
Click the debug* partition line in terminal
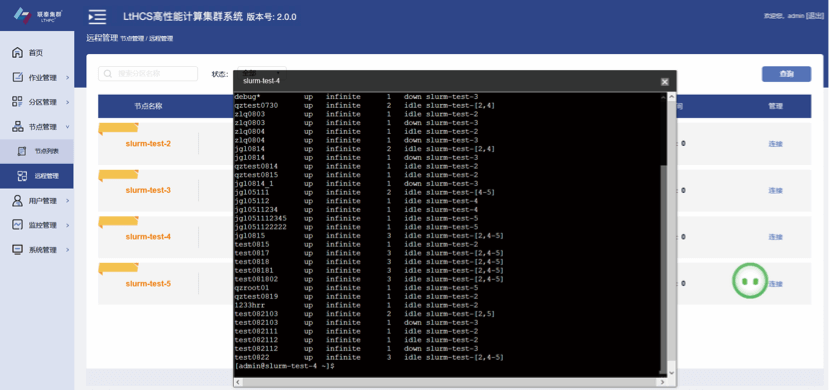click(356, 97)
